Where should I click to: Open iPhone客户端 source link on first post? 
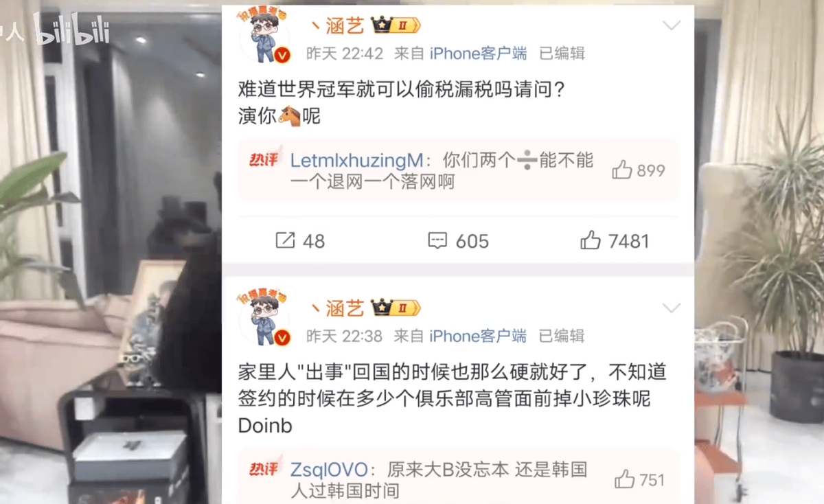click(478, 53)
